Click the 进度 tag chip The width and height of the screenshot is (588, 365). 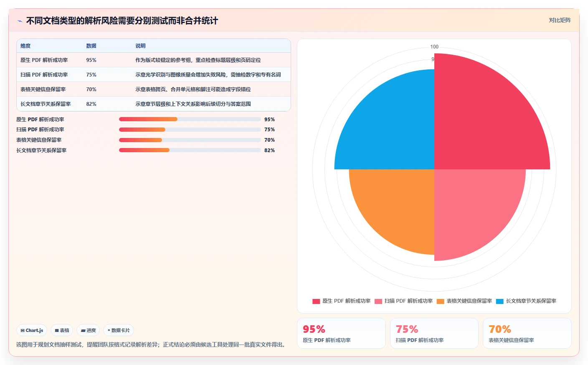click(88, 330)
